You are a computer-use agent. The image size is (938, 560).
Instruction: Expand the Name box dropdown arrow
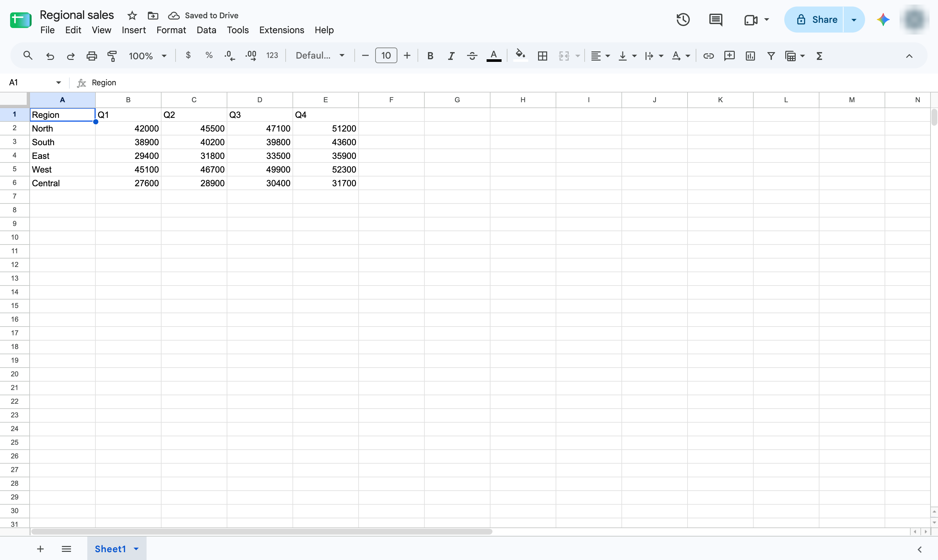tap(59, 83)
